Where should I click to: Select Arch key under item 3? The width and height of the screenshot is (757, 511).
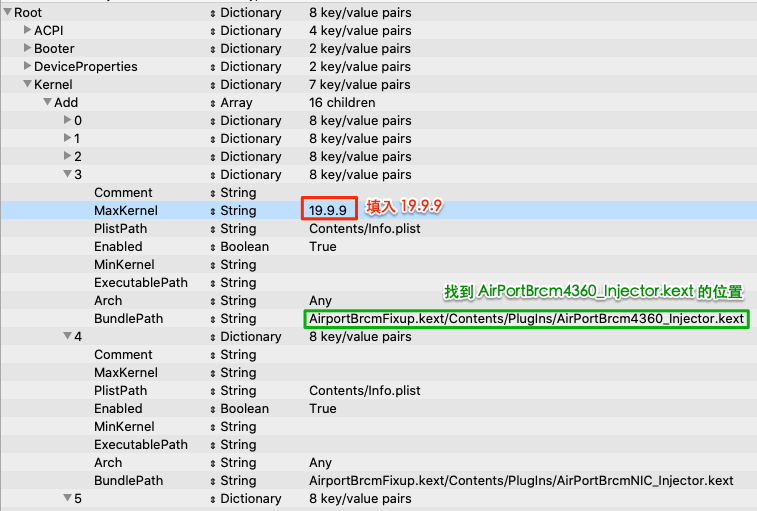coord(108,300)
